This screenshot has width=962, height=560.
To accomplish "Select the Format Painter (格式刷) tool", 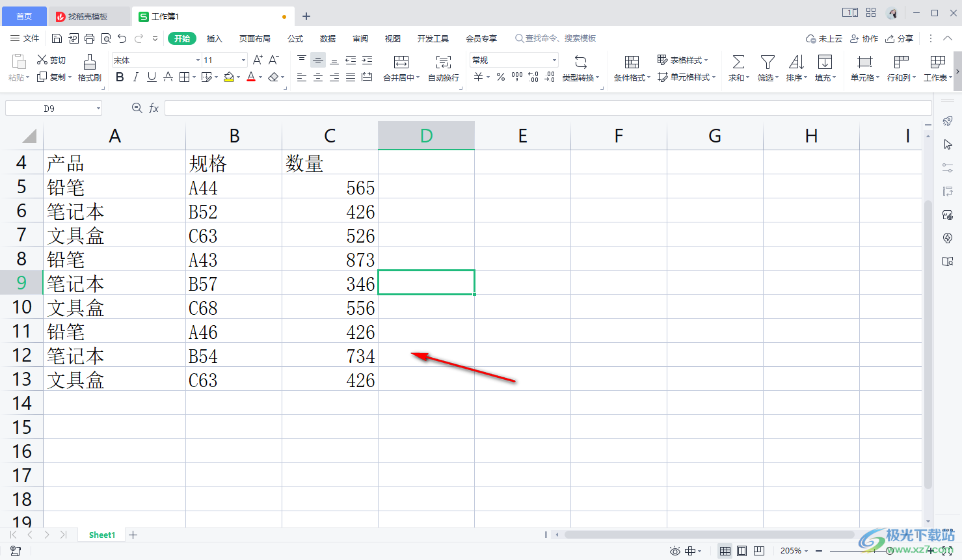I will click(90, 68).
